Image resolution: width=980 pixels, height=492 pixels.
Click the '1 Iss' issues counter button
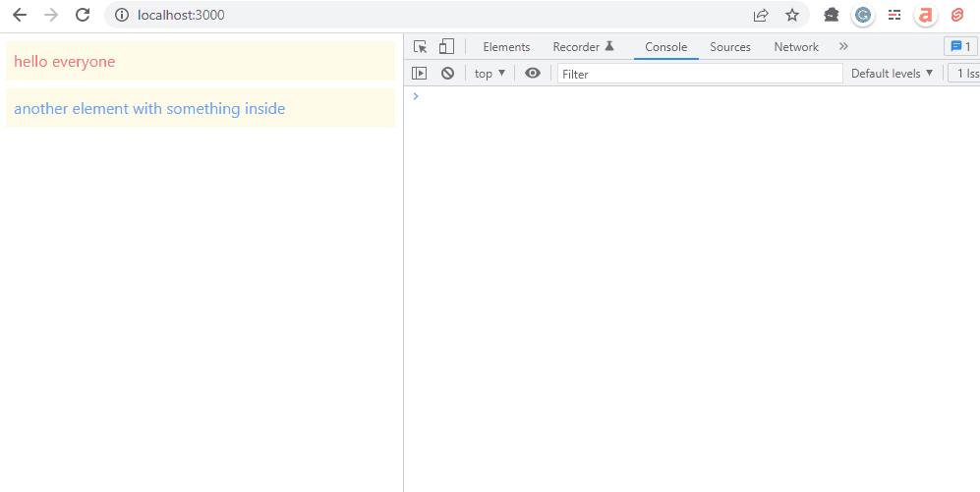coord(964,74)
